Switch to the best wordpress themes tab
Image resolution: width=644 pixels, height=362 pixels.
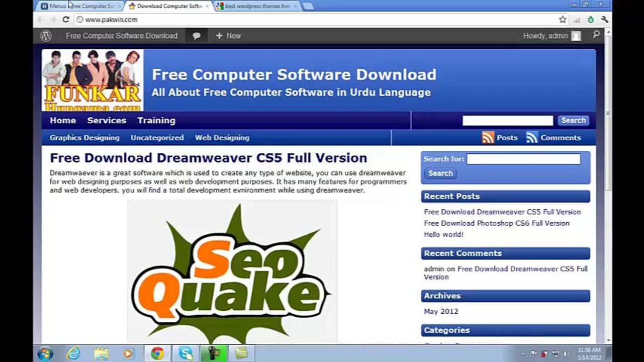pyautogui.click(x=257, y=6)
